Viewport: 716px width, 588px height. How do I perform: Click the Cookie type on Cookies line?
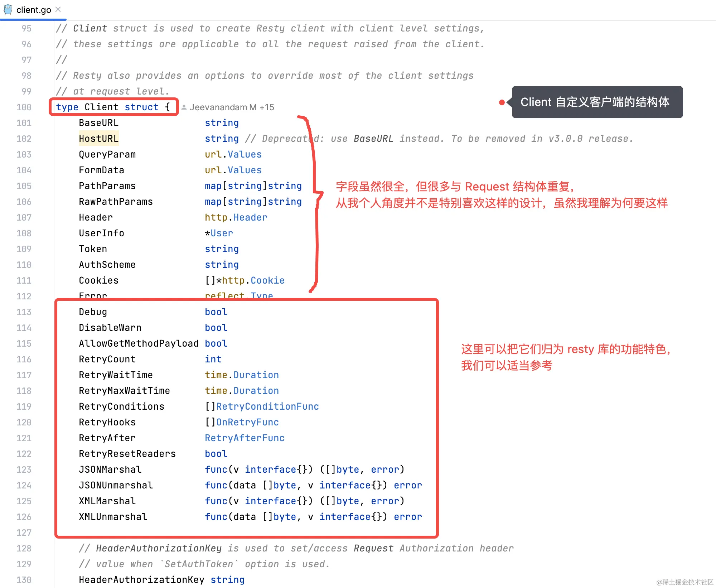[x=267, y=280]
